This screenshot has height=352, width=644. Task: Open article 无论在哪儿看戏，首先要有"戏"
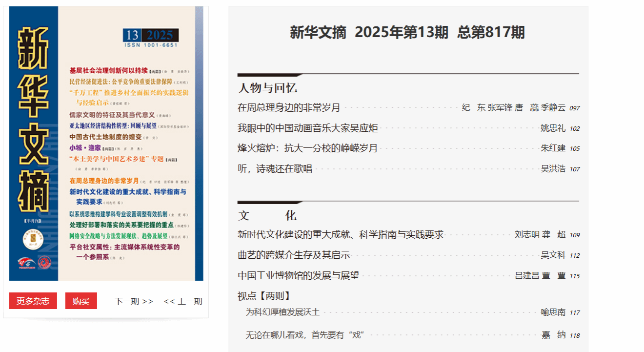(x=305, y=335)
